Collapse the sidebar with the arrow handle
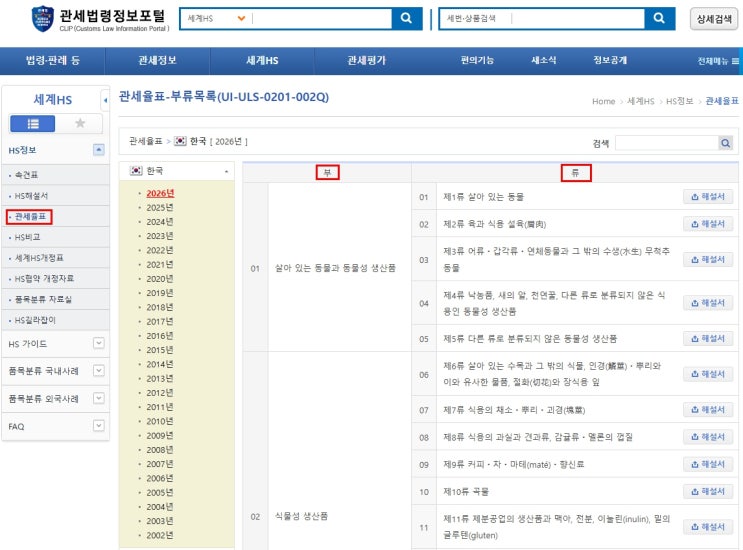This screenshot has width=743, height=550. 105,100
